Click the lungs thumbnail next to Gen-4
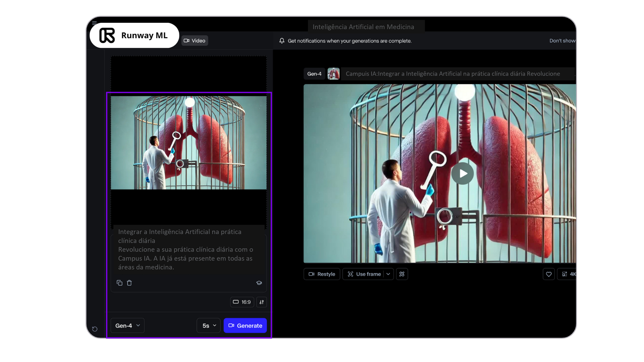The width and height of the screenshot is (644, 362). click(334, 74)
